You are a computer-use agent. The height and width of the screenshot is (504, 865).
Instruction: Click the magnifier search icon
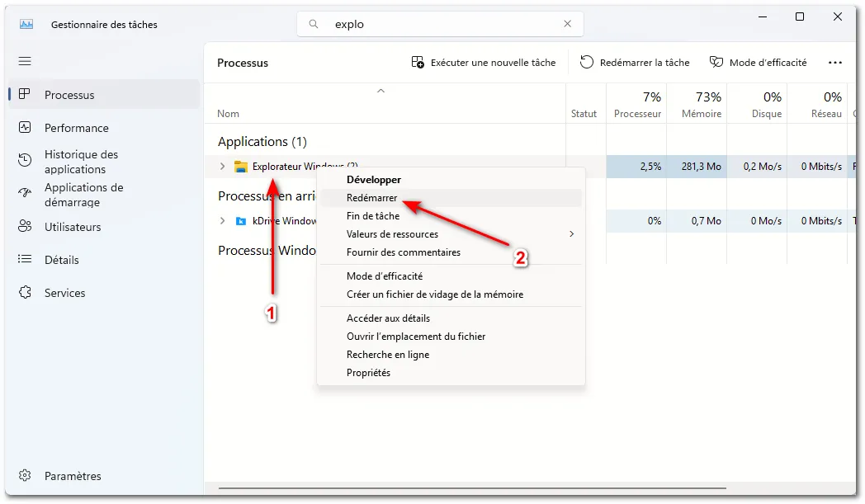(314, 24)
